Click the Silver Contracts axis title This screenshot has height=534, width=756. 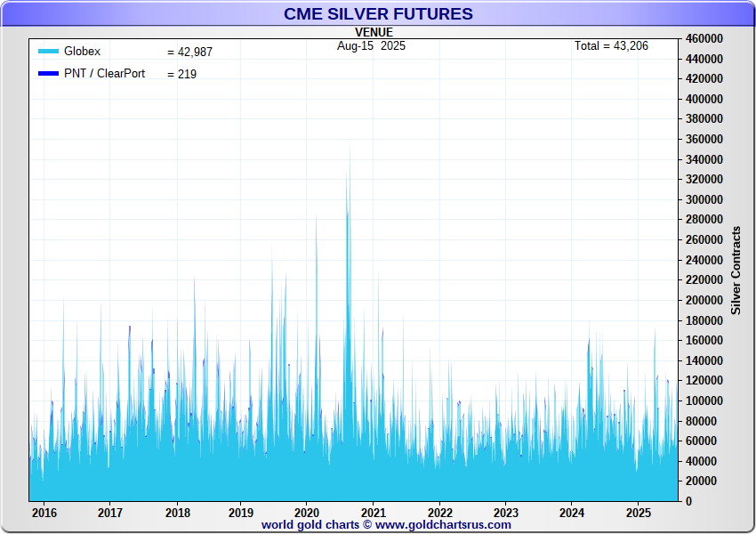[736, 270]
